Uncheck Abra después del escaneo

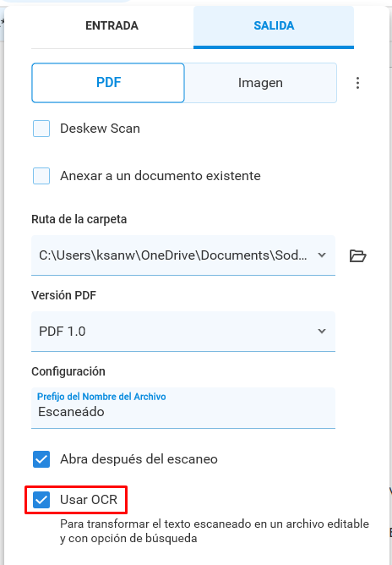41,459
